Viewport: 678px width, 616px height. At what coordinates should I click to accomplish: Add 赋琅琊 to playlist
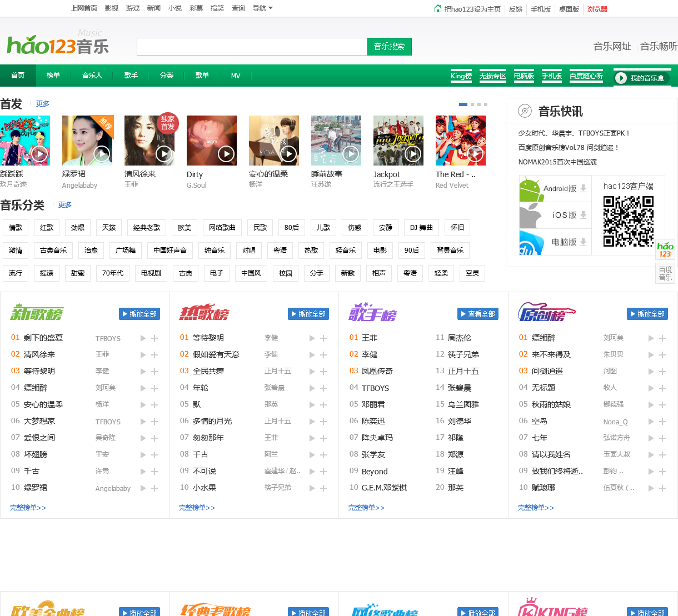(662, 488)
